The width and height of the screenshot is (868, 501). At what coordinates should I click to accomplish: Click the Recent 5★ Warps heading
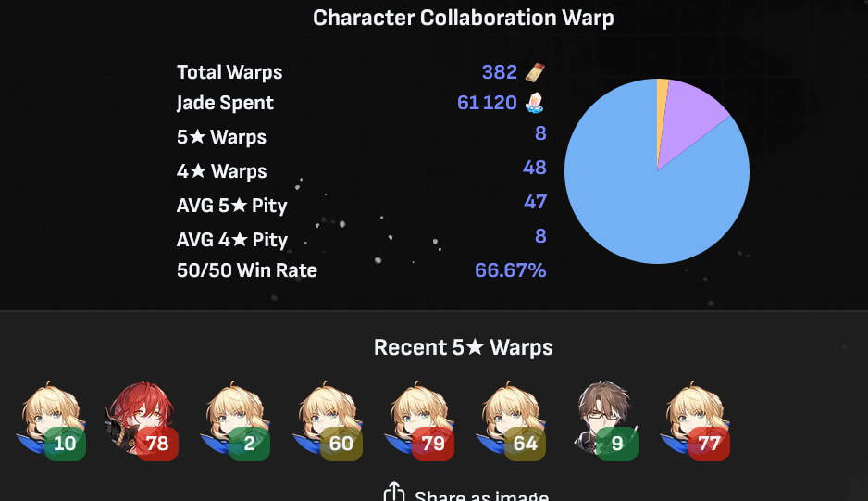pyautogui.click(x=464, y=347)
